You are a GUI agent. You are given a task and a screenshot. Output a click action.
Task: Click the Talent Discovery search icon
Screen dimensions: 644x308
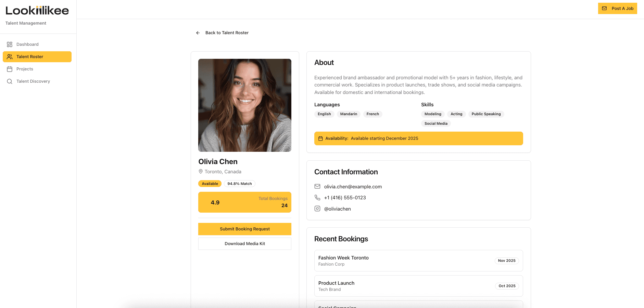pos(10,81)
